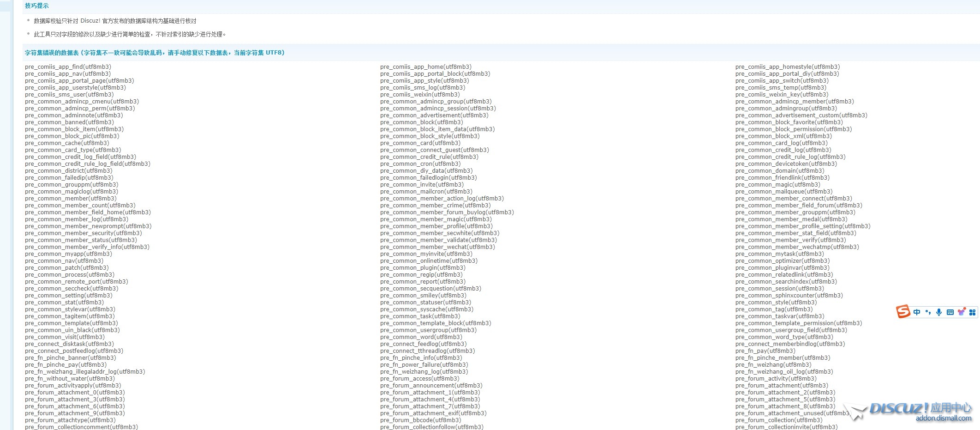Click the Sogou input method S logo
The width and height of the screenshot is (980, 430).
903,312
